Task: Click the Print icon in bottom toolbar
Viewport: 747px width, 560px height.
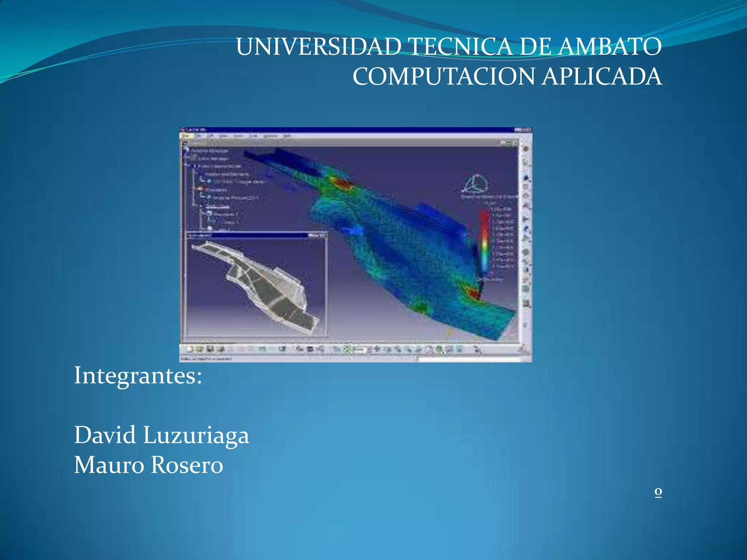Action: [220, 349]
